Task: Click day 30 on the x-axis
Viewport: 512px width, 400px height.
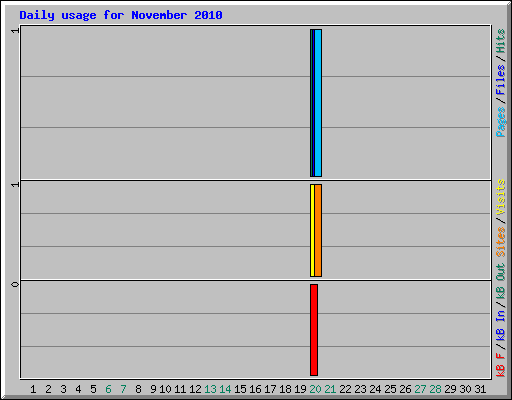Action: pos(465,389)
